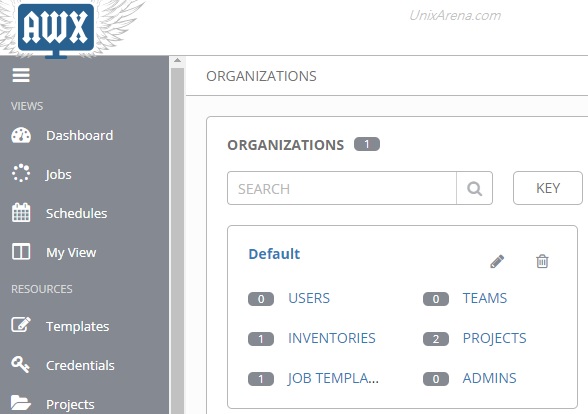View INVENTORIES of Default organization

(332, 338)
